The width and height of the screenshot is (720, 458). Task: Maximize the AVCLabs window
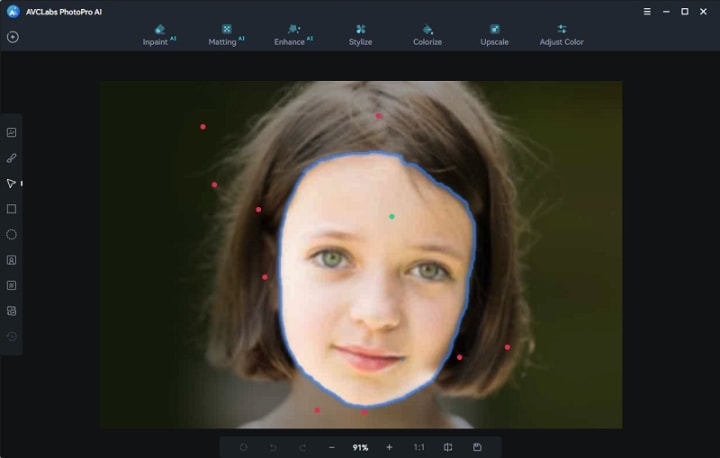(685, 11)
